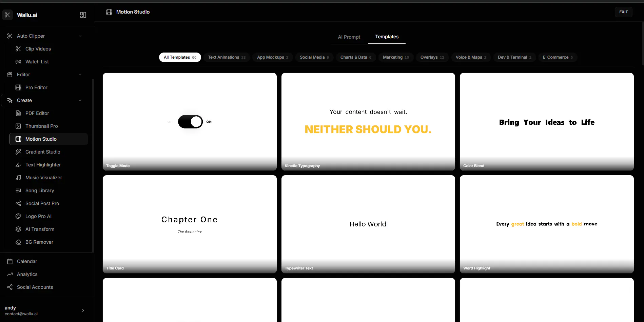Collapse the Create section chevron

80,100
